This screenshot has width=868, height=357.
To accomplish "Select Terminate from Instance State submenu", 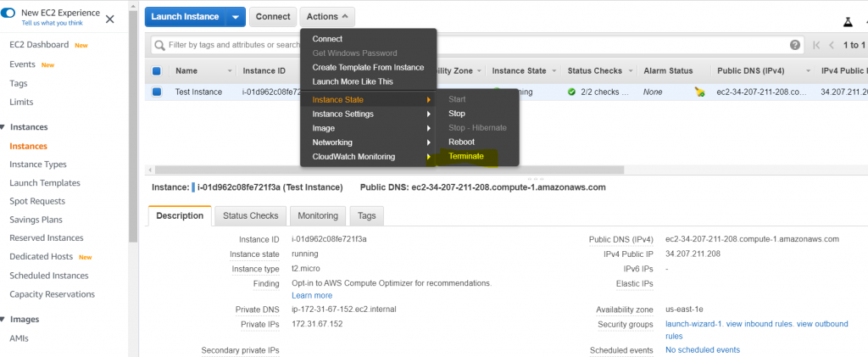I will [465, 156].
